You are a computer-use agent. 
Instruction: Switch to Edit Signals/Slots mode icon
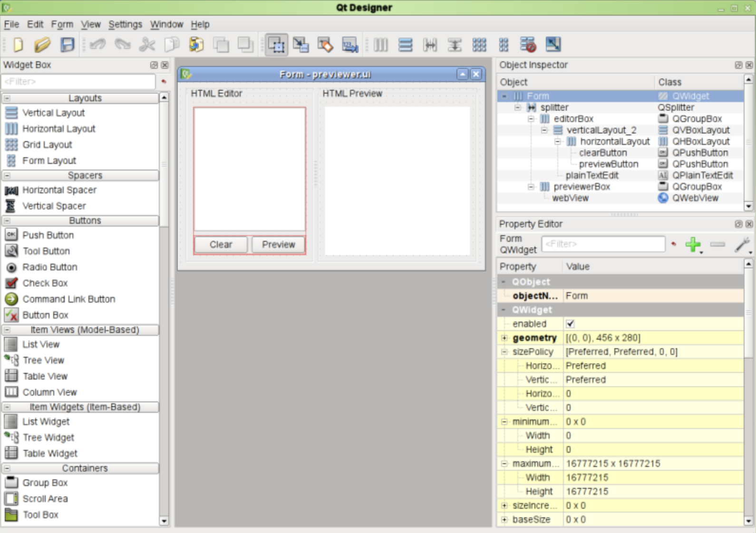(300, 45)
